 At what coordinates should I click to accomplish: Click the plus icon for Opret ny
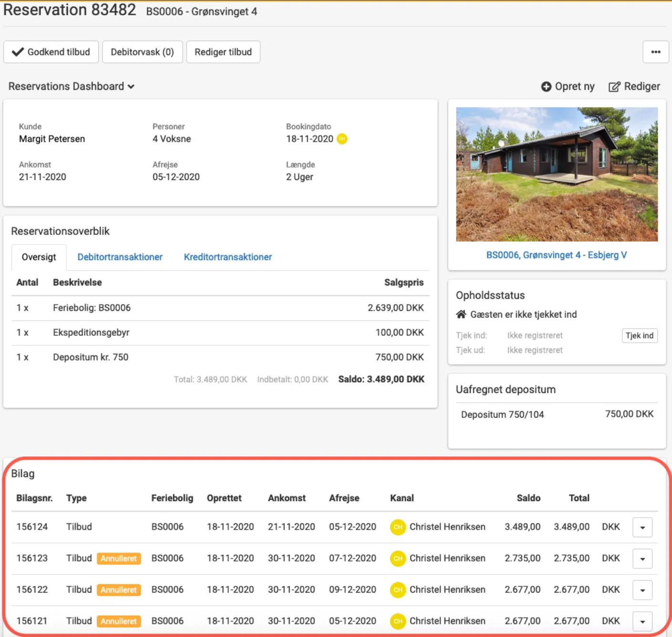click(x=546, y=86)
